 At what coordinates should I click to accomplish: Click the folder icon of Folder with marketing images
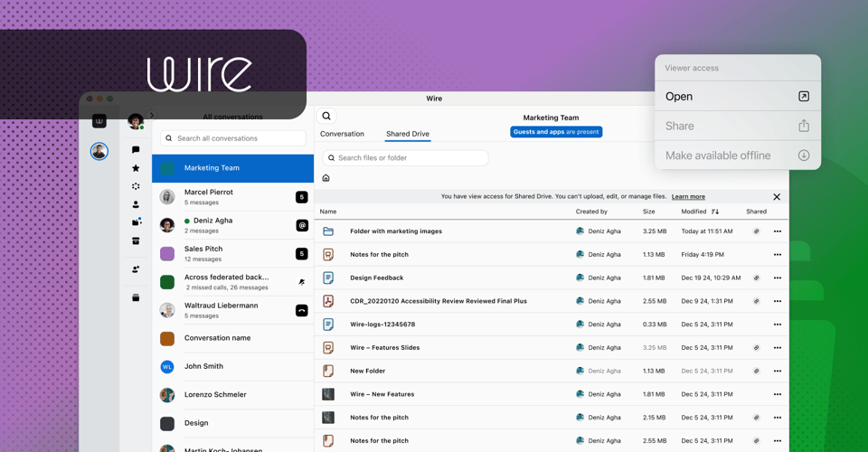coord(328,231)
